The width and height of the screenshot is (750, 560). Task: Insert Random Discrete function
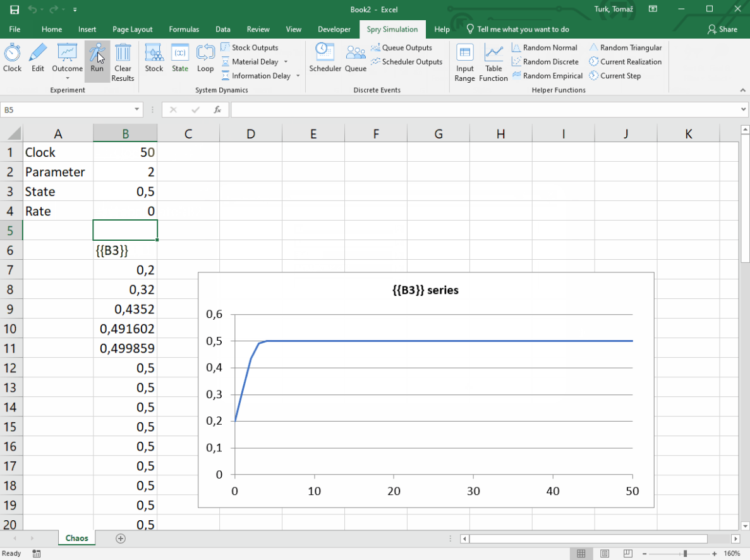[545, 62]
